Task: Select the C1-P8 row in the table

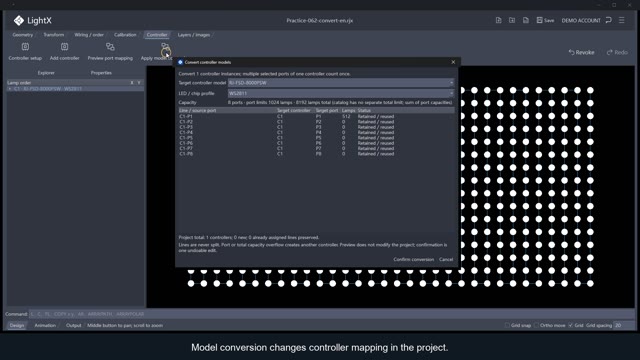Action: pyautogui.click(x=316, y=154)
